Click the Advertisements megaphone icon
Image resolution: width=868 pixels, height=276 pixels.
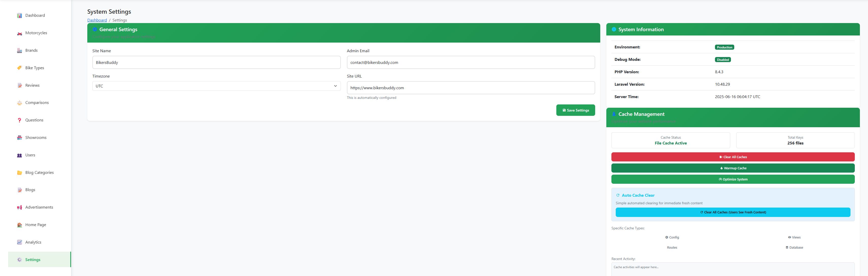(20, 207)
